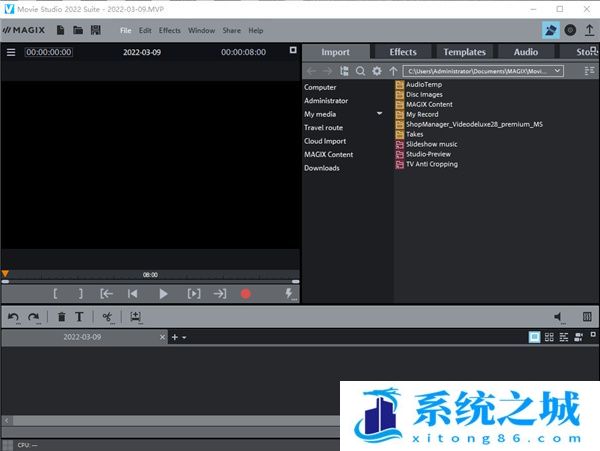This screenshot has height=451, width=600.
Task: Switch to the Audio tab
Action: (x=526, y=52)
